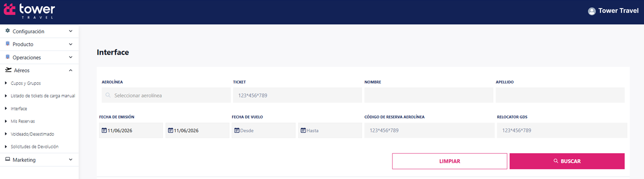644x179 pixels.
Task: Click the Marketing laptop icon
Action: point(7,159)
